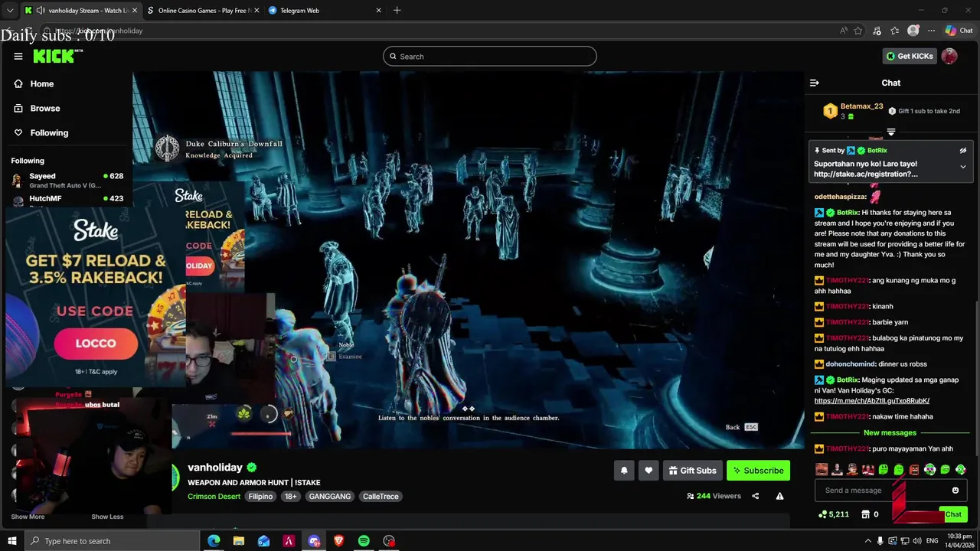Select the CalleTrece tag
980x551 pixels.
tap(381, 497)
